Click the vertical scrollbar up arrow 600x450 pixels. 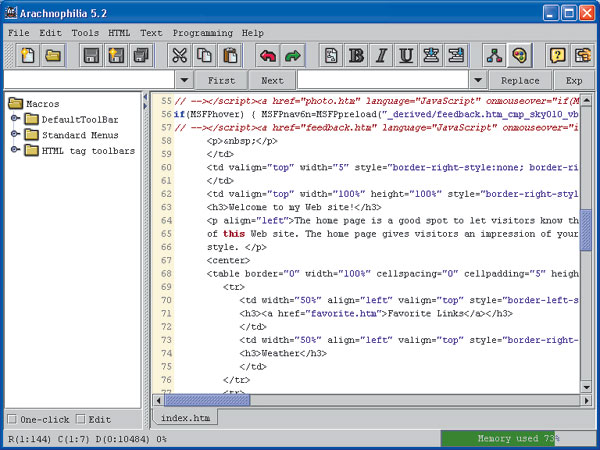[586, 100]
